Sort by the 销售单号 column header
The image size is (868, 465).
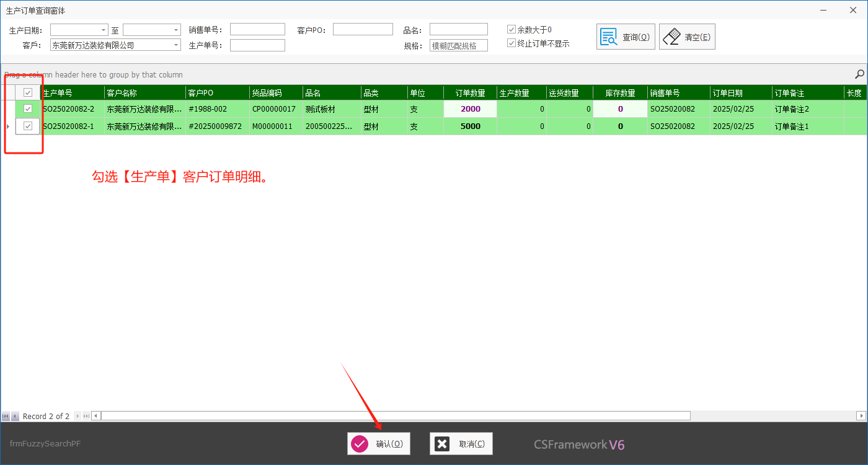pyautogui.click(x=679, y=93)
